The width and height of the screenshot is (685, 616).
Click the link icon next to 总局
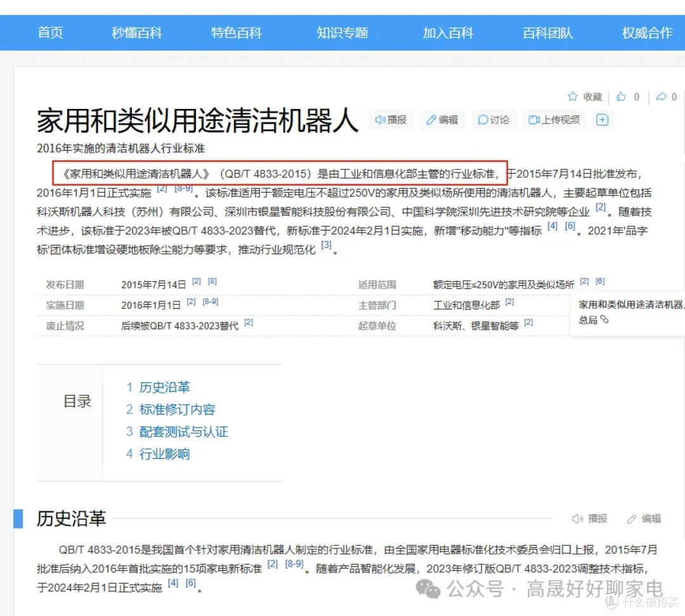point(604,319)
